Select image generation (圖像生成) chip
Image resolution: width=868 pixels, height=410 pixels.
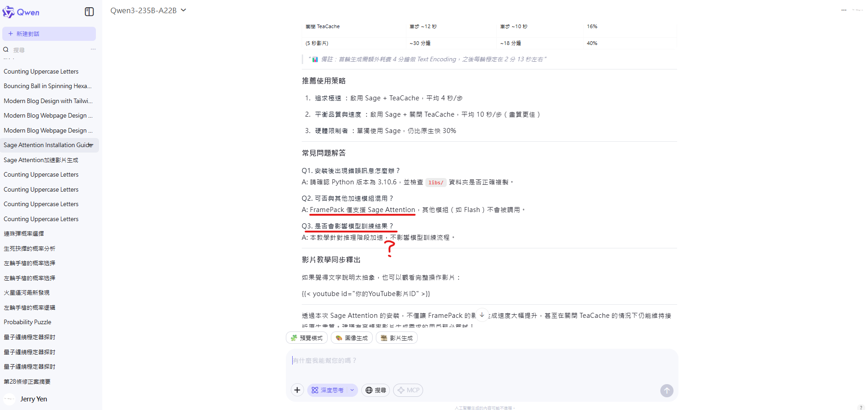(352, 338)
